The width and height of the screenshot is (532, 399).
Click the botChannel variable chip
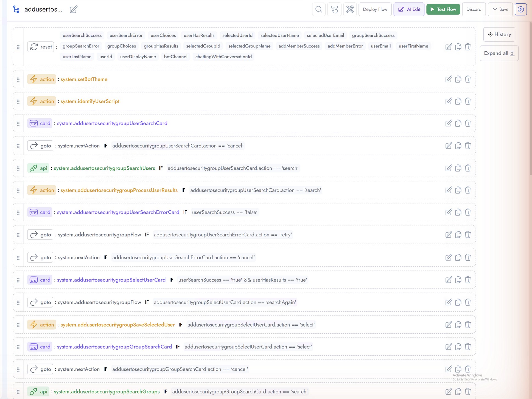point(176,57)
